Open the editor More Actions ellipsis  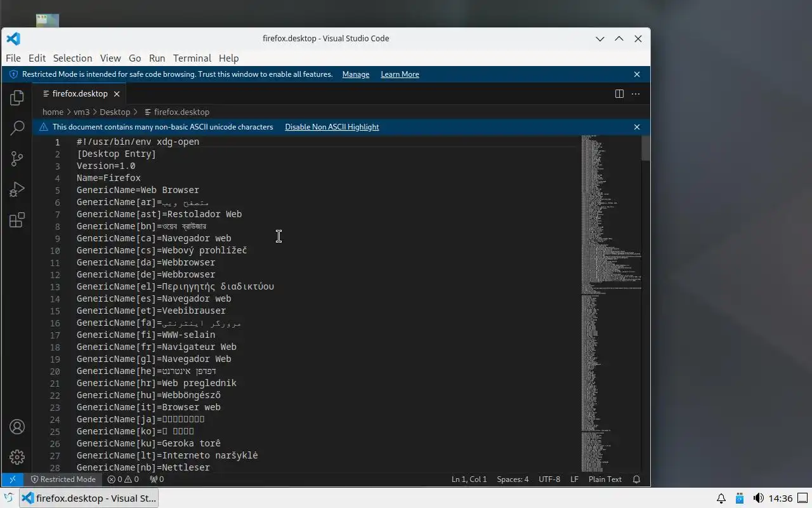pos(636,93)
